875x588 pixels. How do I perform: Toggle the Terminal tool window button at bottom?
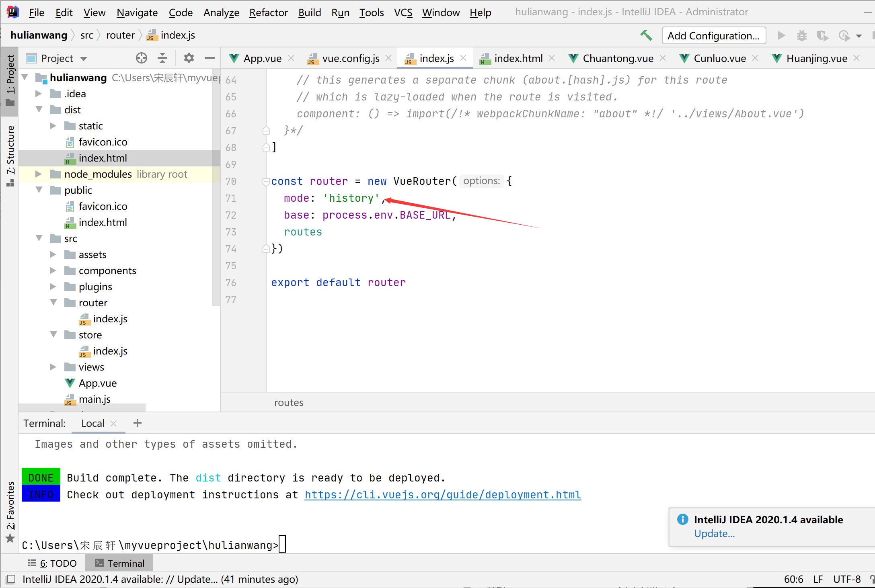tap(119, 563)
